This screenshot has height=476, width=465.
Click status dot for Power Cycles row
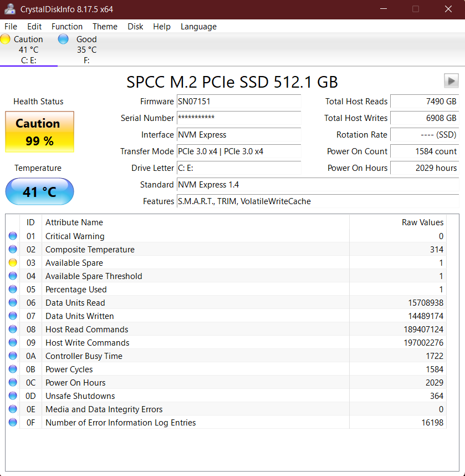point(13,369)
